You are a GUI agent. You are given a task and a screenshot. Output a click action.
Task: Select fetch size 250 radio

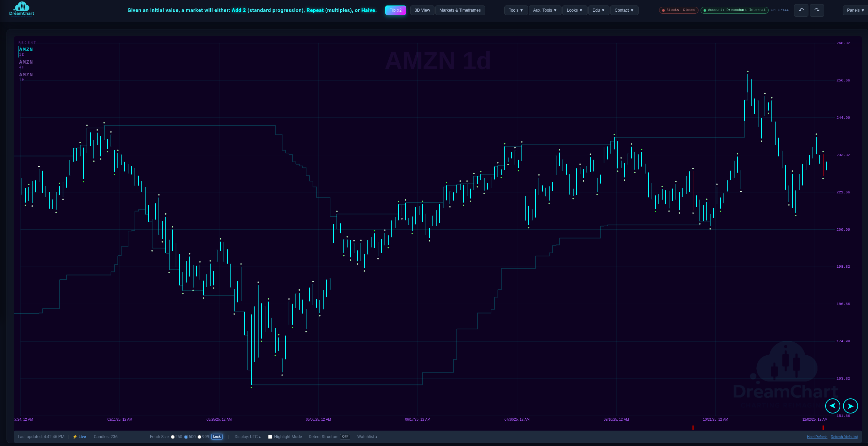pos(173,437)
